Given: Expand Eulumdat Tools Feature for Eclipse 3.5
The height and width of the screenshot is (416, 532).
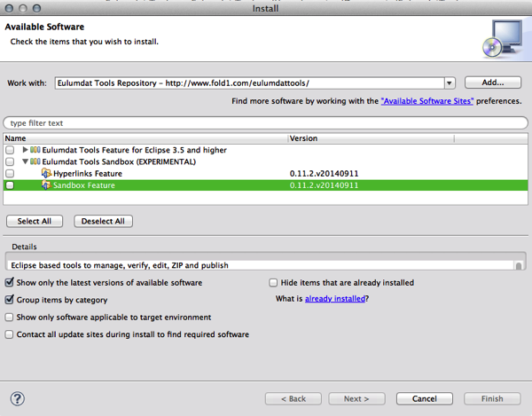Looking at the screenshot, I should click(25, 150).
